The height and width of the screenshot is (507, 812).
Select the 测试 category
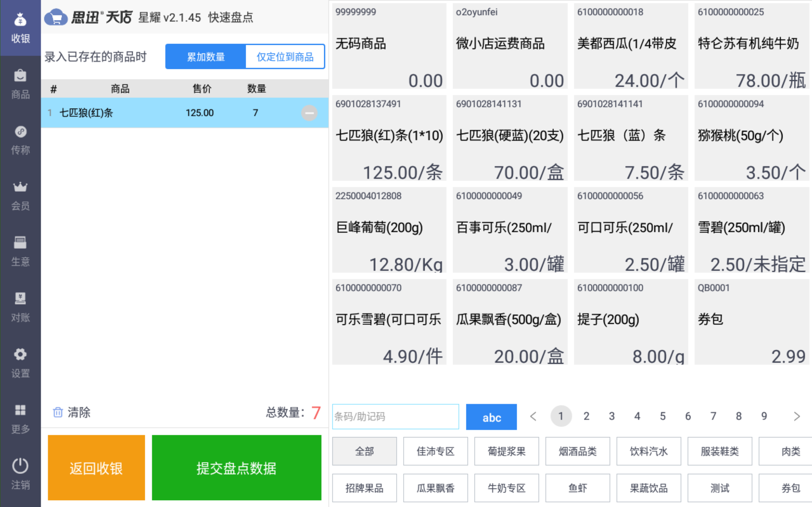pyautogui.click(x=720, y=488)
